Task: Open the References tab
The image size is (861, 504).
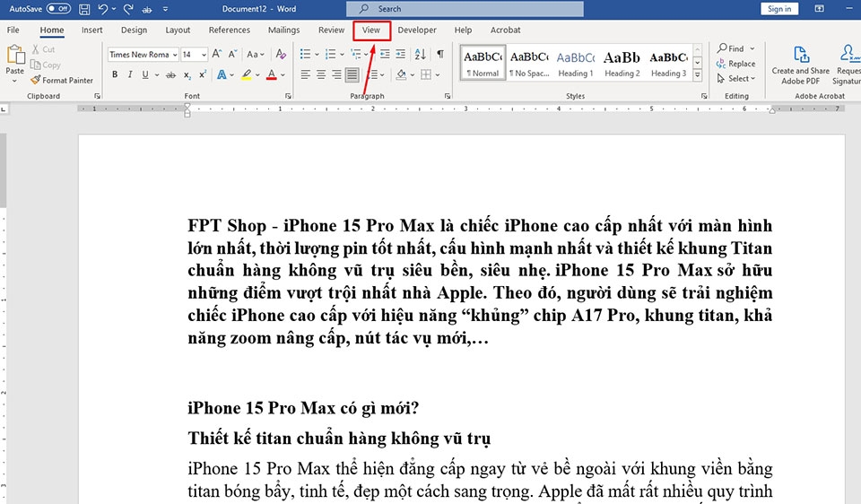Action: coord(229,30)
